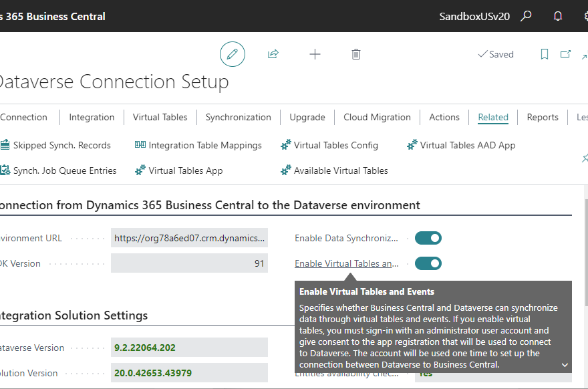
Task: Open the Integration menu
Action: tap(92, 118)
